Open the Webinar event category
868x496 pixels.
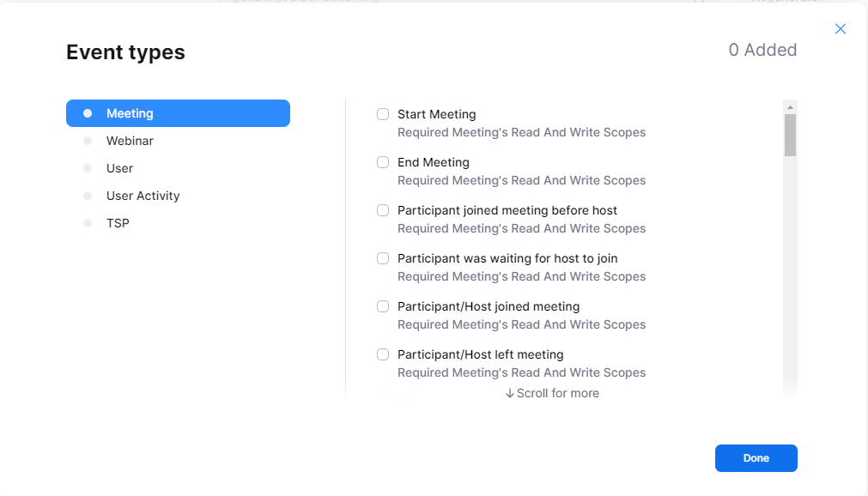tap(130, 141)
